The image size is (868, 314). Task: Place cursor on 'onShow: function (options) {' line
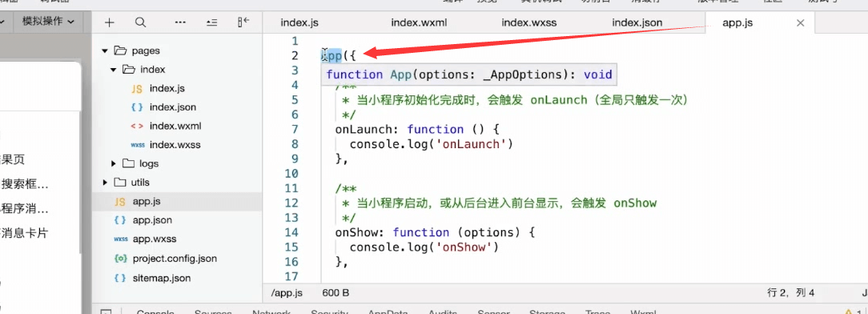point(435,232)
